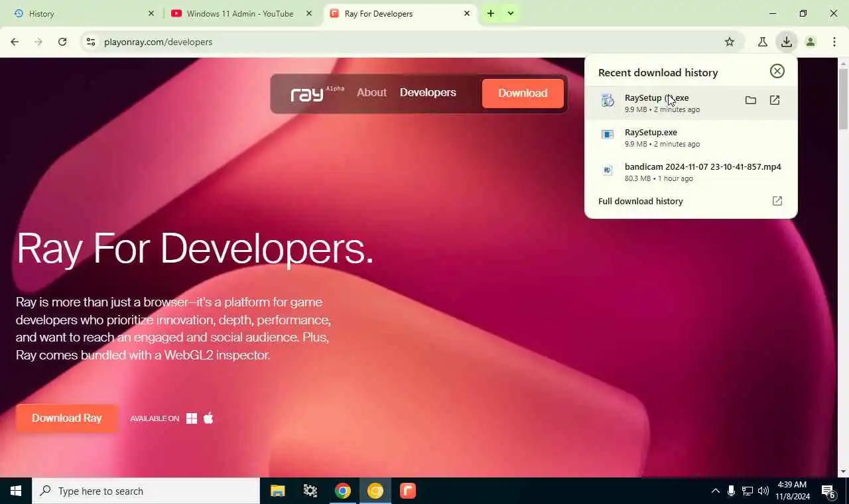Image resolution: width=849 pixels, height=504 pixels.
Task: Close the History tab
Action: tap(151, 13)
